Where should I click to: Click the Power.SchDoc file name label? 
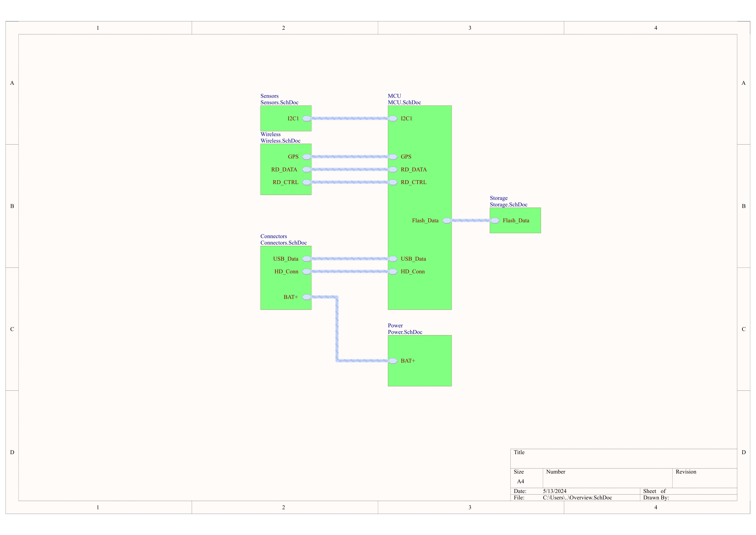click(405, 332)
